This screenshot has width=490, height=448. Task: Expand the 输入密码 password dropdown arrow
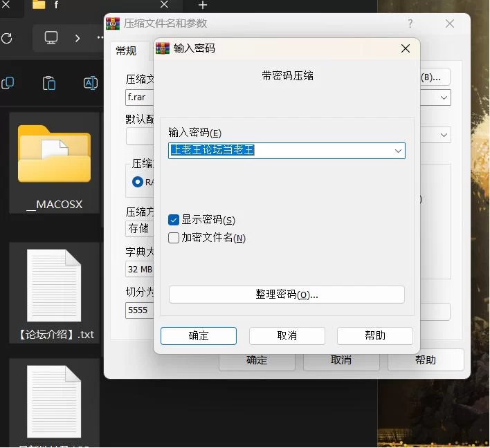(x=398, y=151)
